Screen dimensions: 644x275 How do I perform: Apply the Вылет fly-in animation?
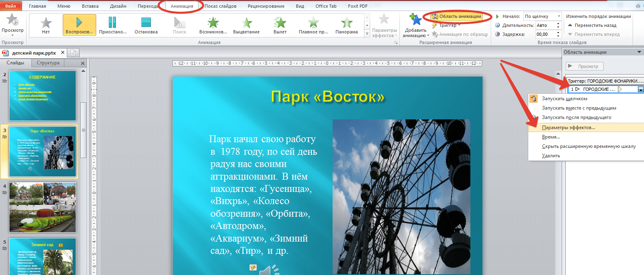coord(280,25)
